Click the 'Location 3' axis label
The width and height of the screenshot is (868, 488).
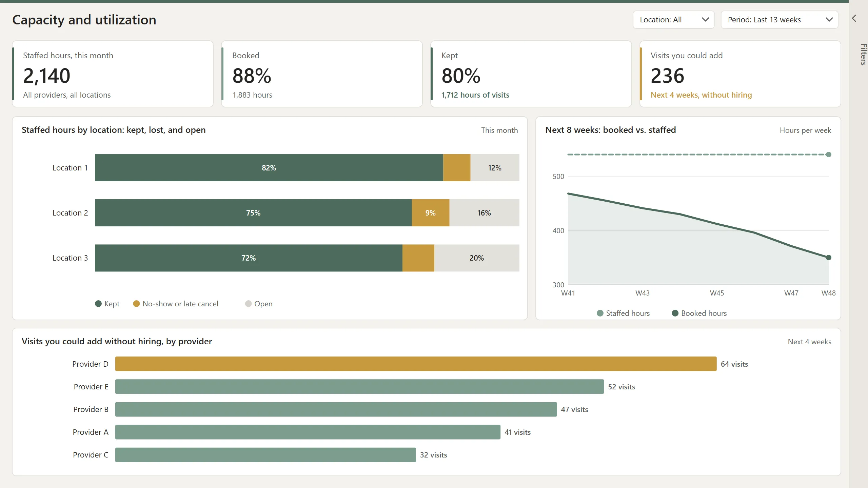point(70,258)
